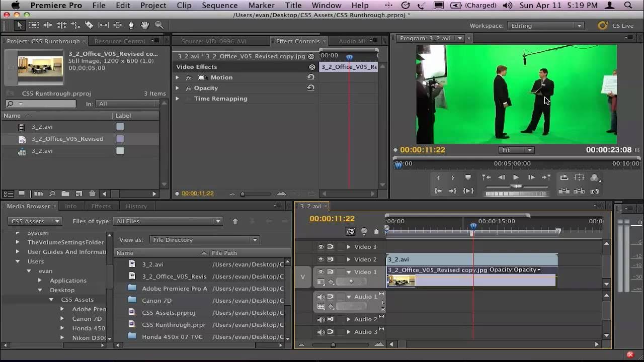Select the Slide tool
This screenshot has width=644, height=362.
[117, 25]
